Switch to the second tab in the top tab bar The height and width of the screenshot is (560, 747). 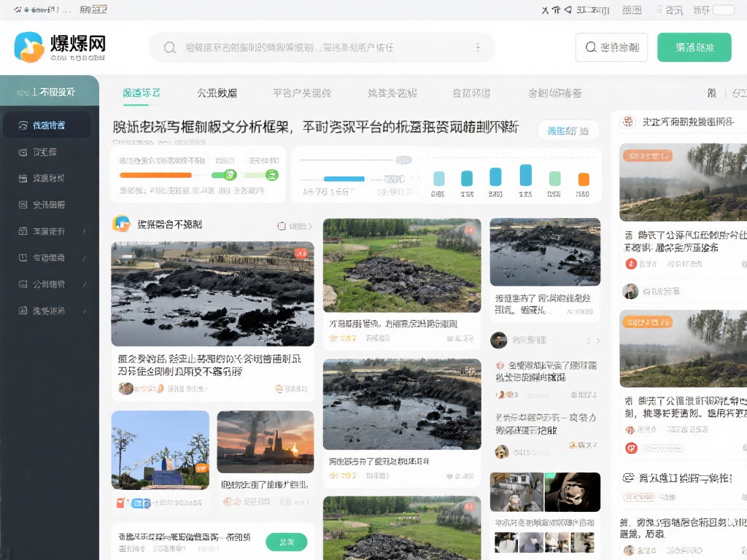click(x=217, y=93)
